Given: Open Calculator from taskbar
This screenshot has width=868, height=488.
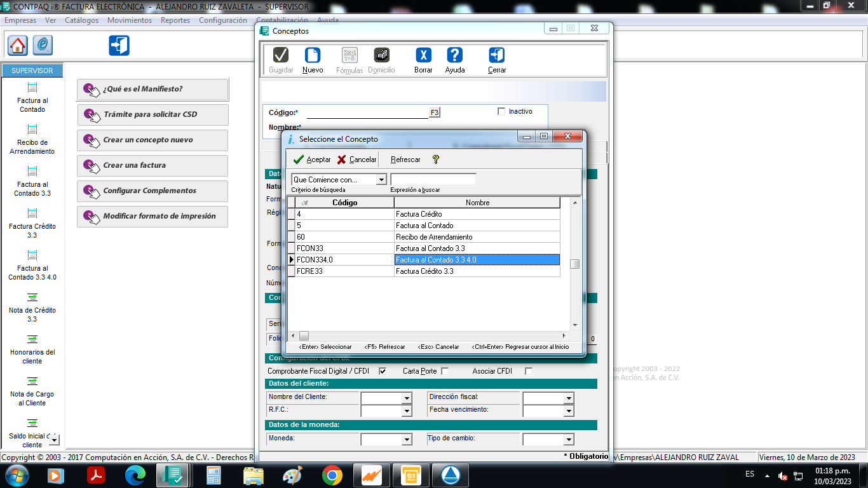Looking at the screenshot, I should click(x=214, y=475).
